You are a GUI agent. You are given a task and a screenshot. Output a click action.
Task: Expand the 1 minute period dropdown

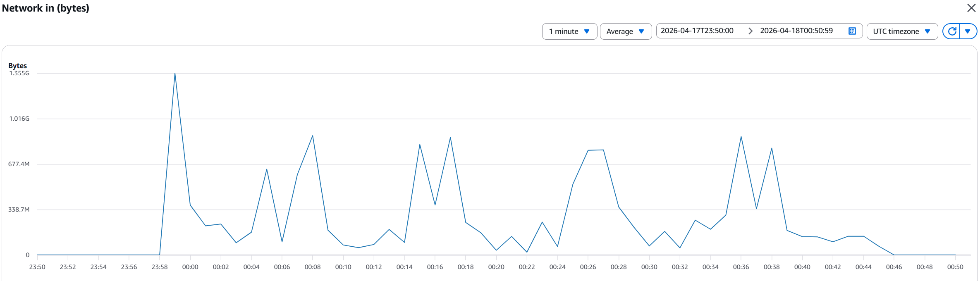pos(569,31)
